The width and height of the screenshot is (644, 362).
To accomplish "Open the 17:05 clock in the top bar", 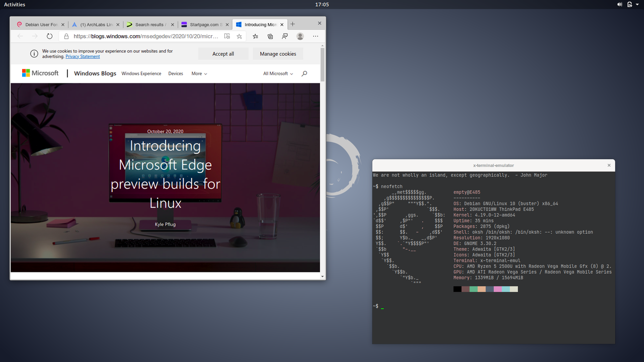I will tap(322, 5).
